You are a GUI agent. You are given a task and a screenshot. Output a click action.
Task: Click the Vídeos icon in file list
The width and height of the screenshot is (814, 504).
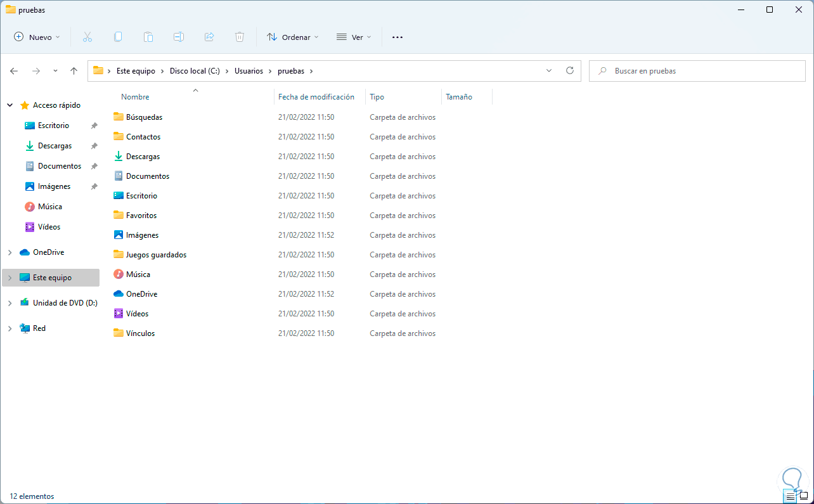coord(118,313)
